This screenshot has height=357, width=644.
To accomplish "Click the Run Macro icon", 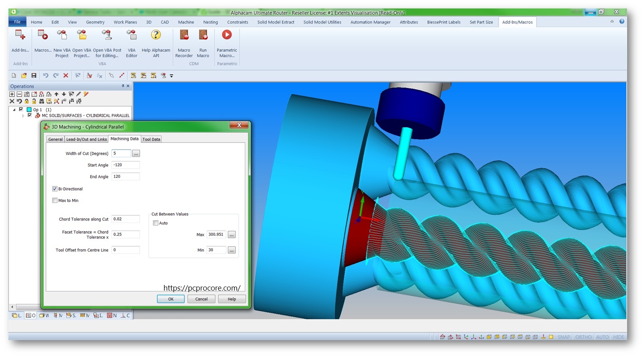I will click(x=203, y=43).
